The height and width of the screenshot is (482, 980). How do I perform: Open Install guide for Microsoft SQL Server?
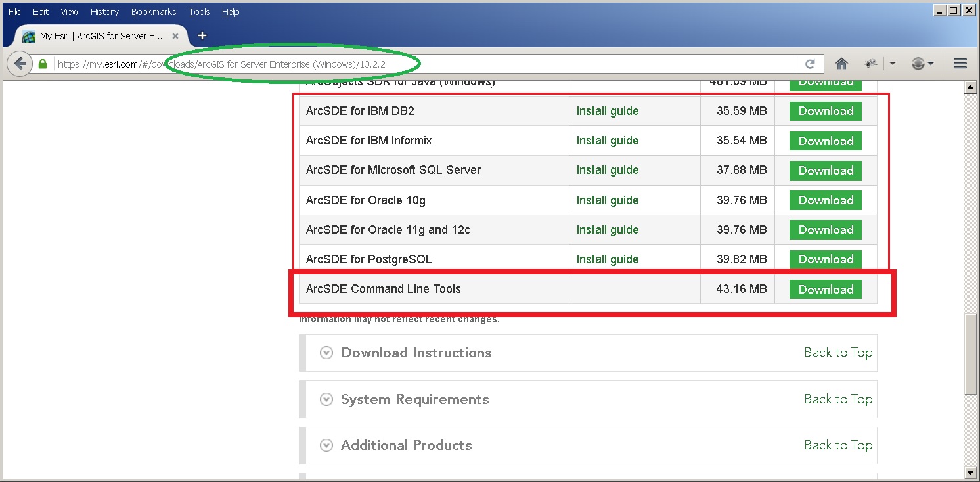pos(608,170)
